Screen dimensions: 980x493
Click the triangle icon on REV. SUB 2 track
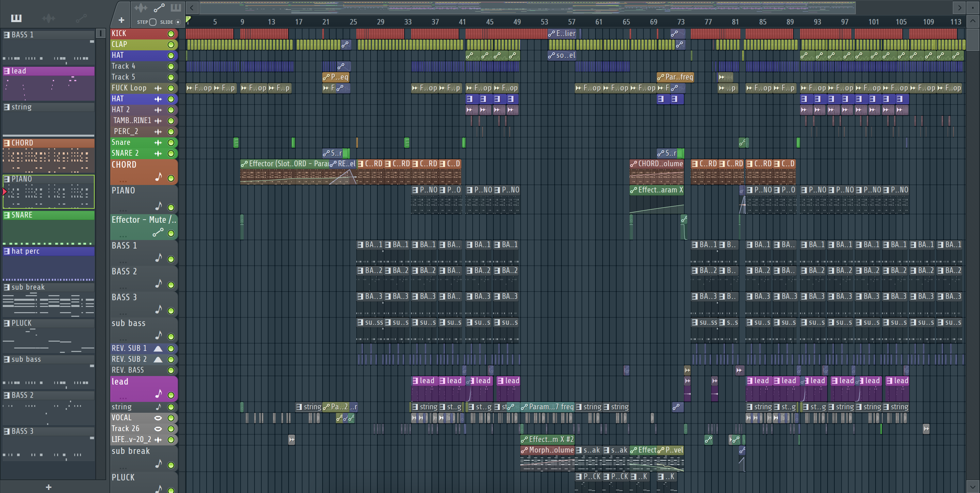coord(158,359)
